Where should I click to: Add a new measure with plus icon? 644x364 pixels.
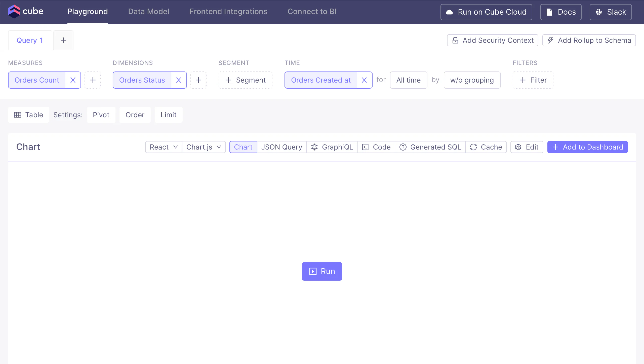pyautogui.click(x=93, y=80)
